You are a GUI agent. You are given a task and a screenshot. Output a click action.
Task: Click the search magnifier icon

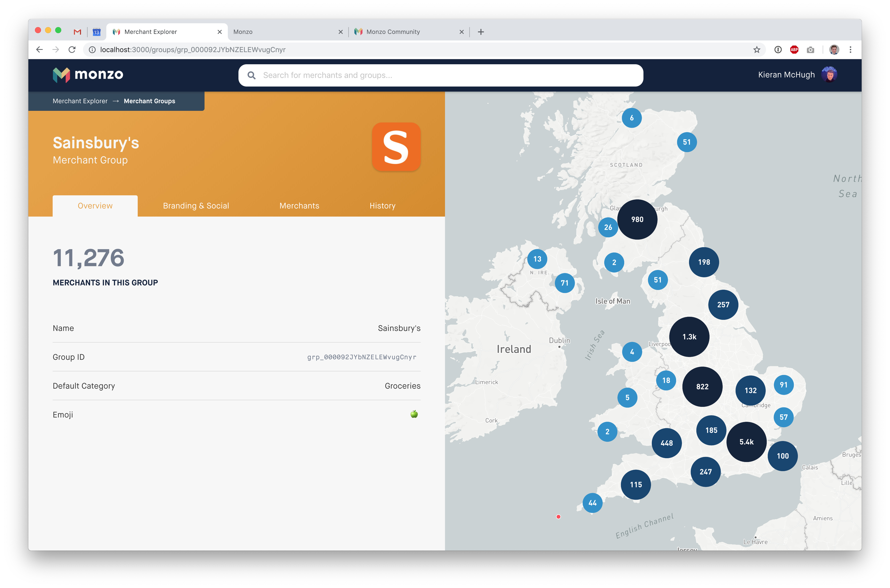[x=251, y=75]
